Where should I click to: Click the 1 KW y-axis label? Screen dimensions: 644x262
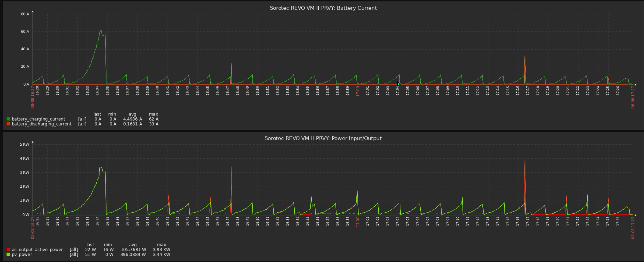pos(24,200)
